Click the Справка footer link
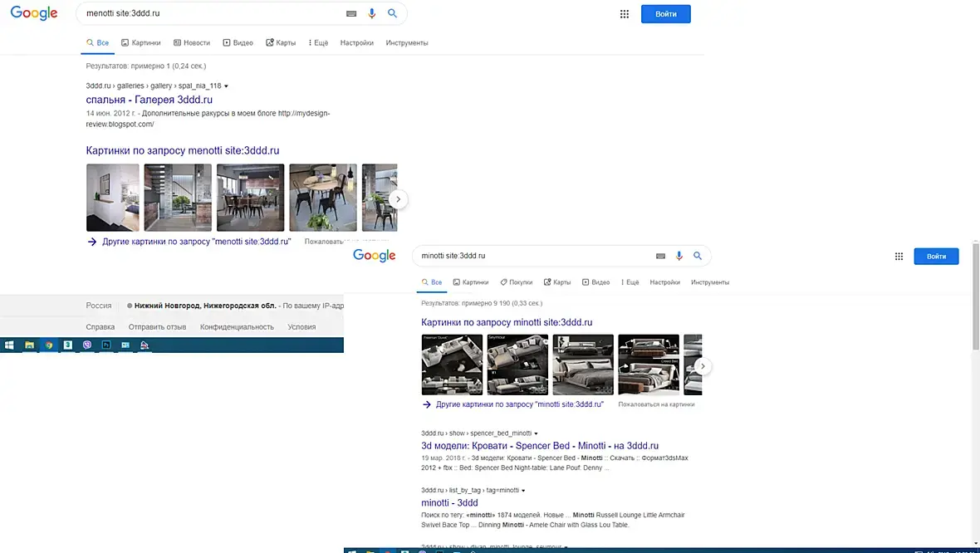Screen dimensions: 980x553 click(x=100, y=327)
